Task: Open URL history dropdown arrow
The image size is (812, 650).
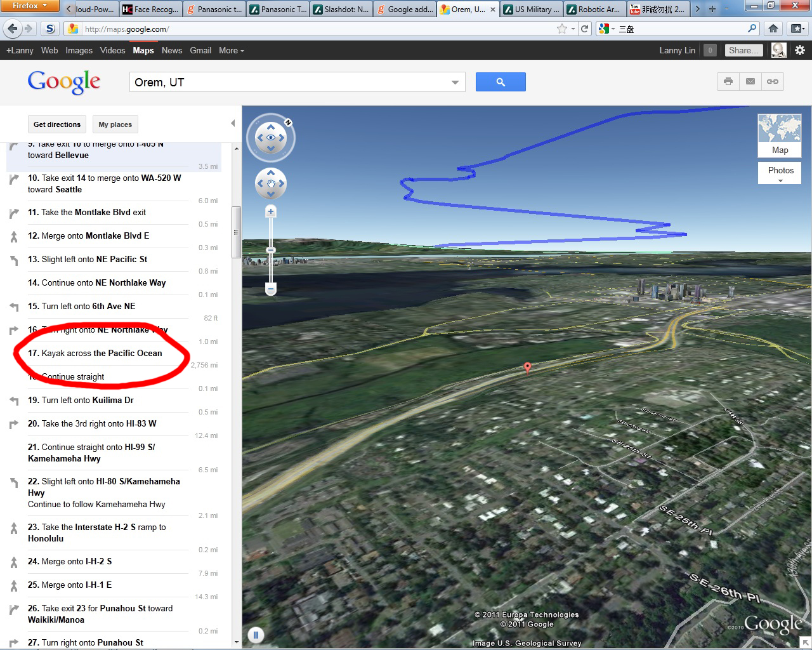Action: (573, 29)
